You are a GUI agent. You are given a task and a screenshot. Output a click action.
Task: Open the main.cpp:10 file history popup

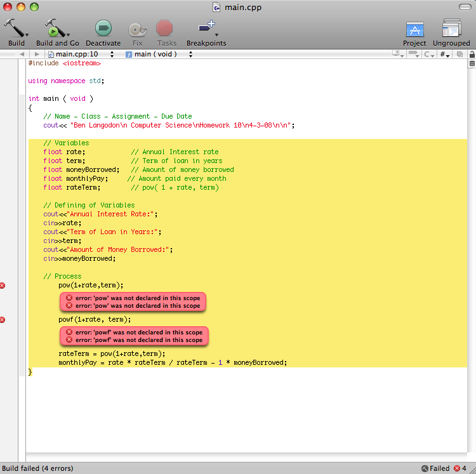[x=77, y=55]
